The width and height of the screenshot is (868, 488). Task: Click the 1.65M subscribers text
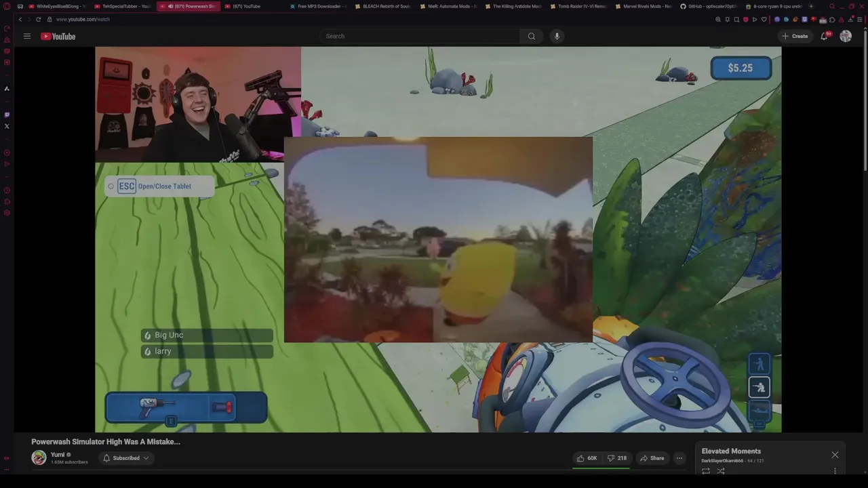69,462
